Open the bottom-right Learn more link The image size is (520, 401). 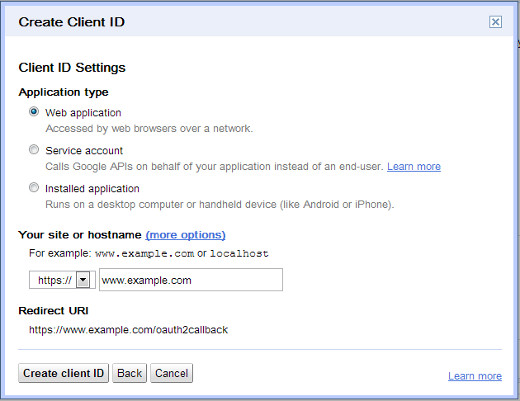point(475,376)
